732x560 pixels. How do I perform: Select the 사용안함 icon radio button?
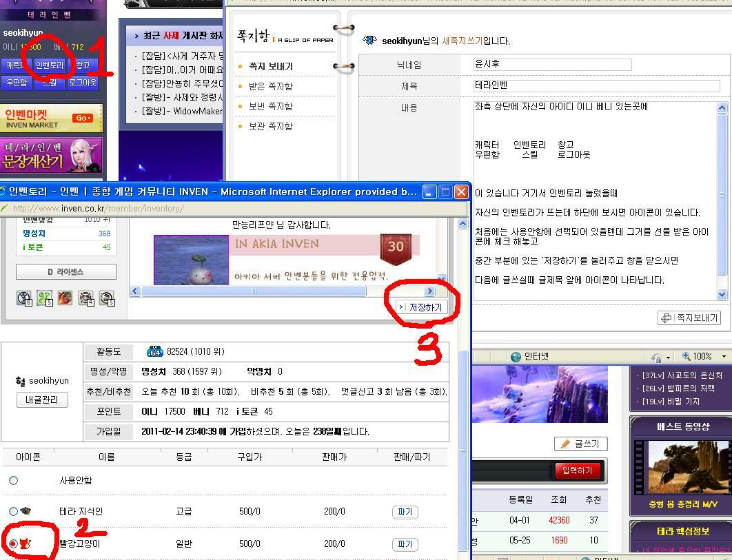click(13, 480)
